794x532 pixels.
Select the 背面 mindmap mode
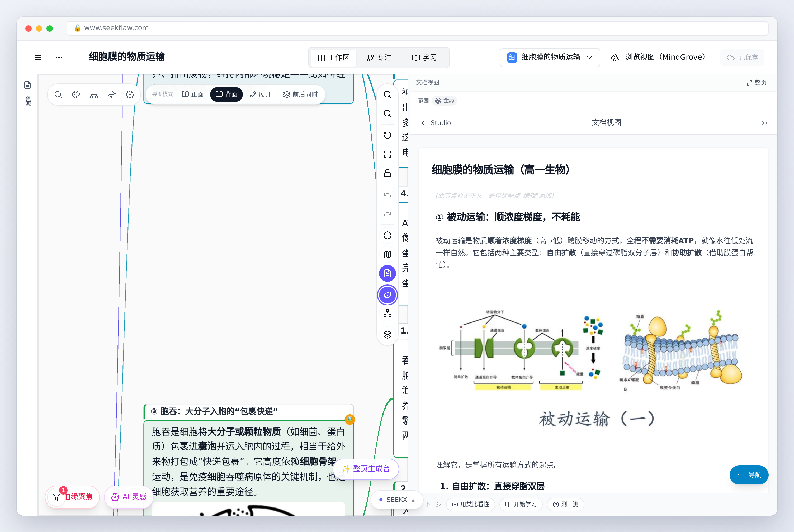[x=226, y=94]
